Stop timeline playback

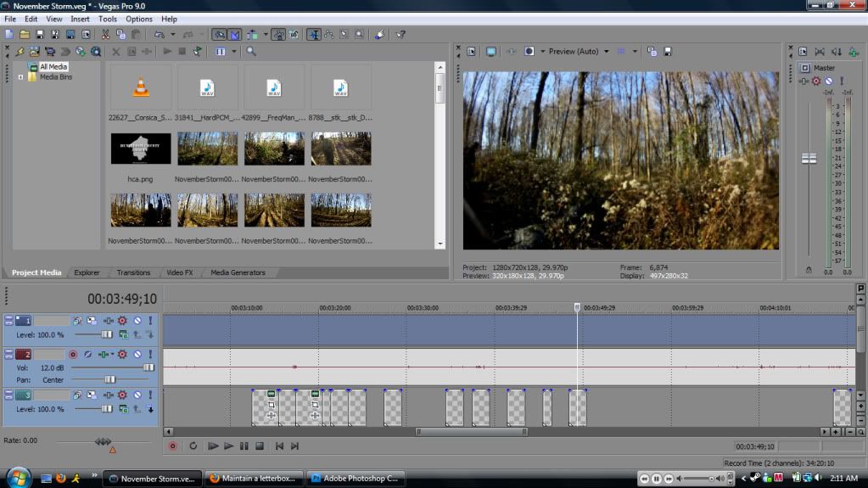260,446
